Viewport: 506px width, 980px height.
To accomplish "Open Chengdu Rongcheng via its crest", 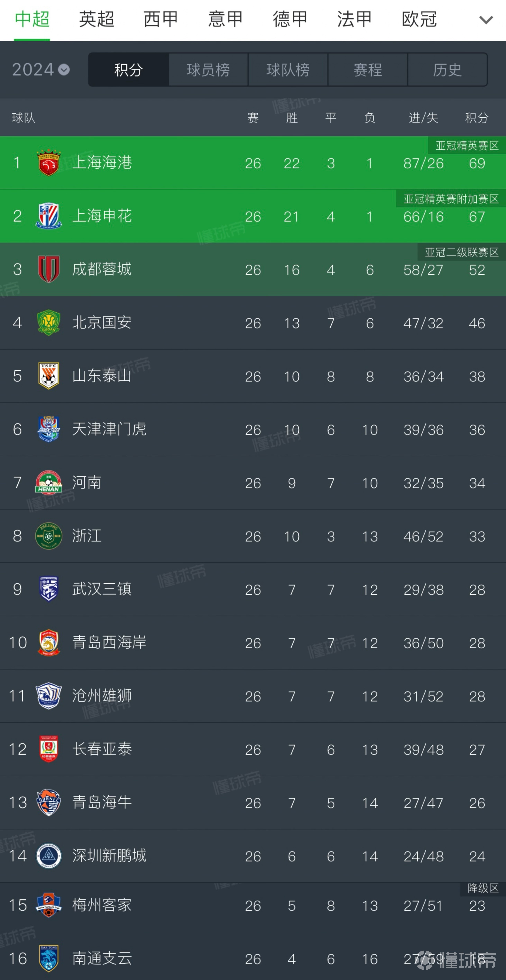I will click(x=49, y=269).
